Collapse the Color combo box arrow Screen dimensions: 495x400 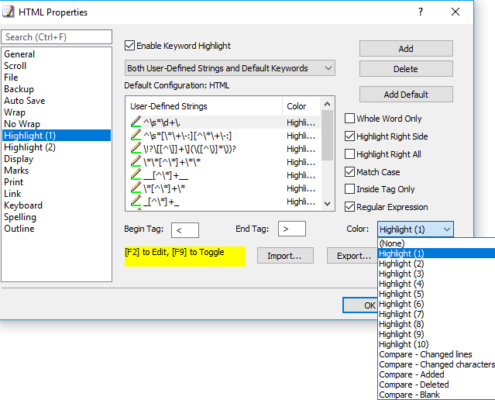coord(447,229)
